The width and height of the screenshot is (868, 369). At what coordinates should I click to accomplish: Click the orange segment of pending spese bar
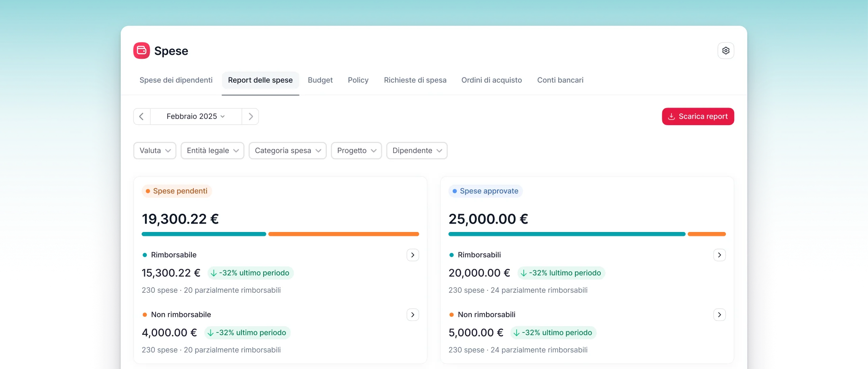(x=343, y=234)
